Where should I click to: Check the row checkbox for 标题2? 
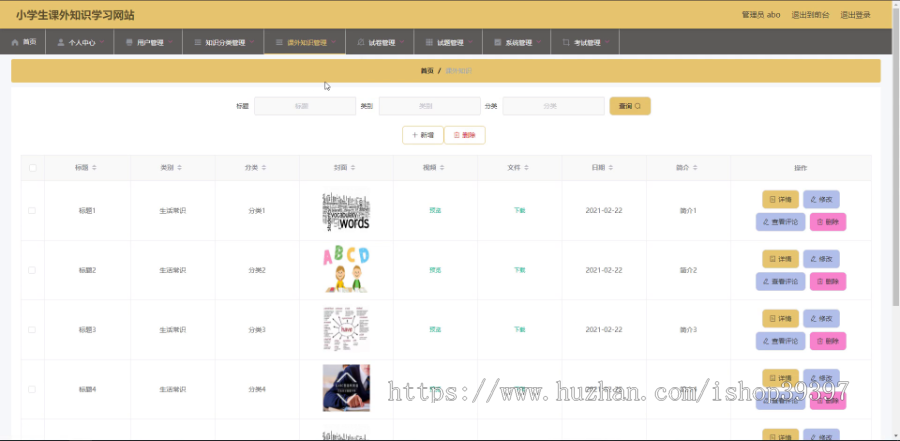point(32,270)
